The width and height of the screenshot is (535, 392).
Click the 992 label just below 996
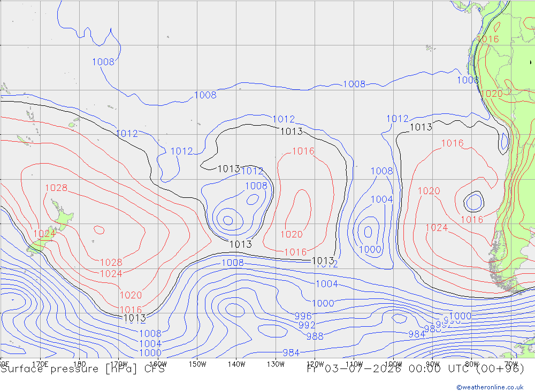[307, 325]
